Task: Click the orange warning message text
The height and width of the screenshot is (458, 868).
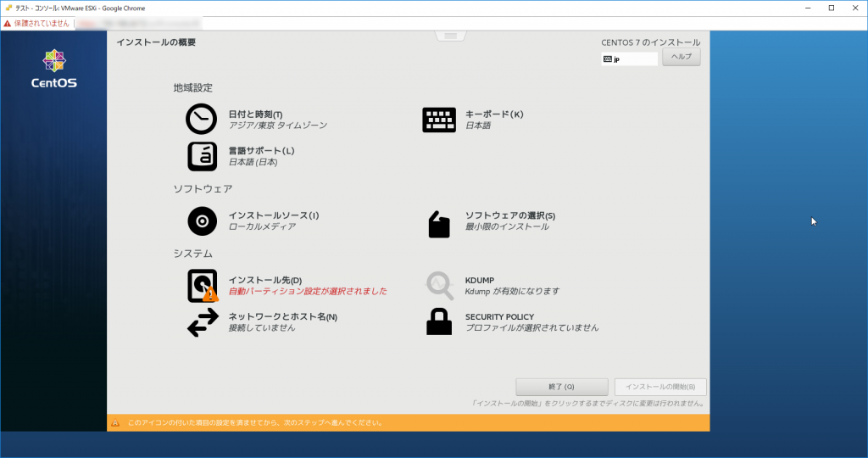Action: click(255, 422)
